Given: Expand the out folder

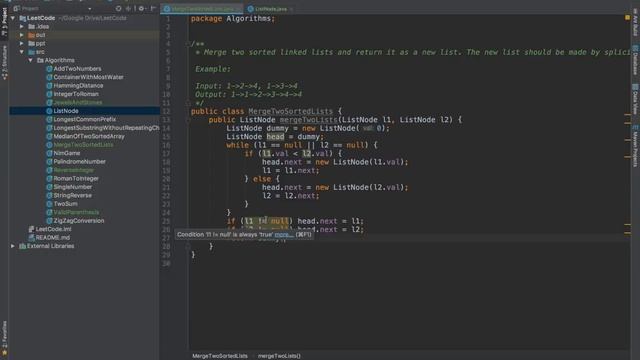Looking at the screenshot, I should tap(22, 35).
